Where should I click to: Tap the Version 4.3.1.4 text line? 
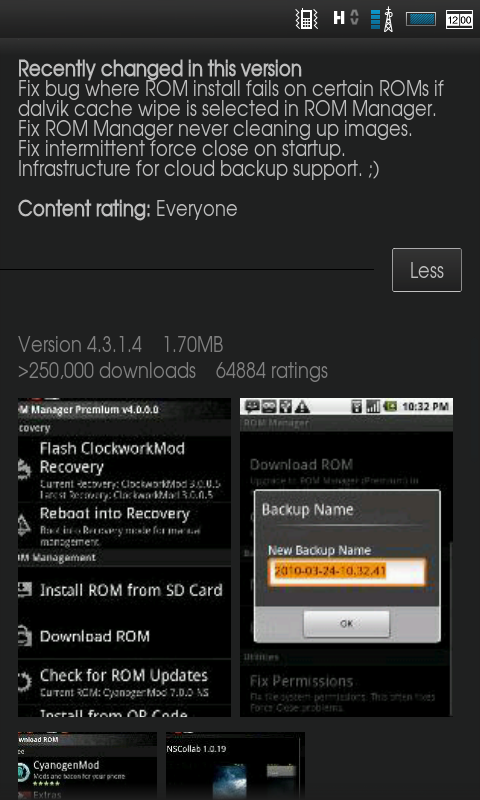(80, 345)
